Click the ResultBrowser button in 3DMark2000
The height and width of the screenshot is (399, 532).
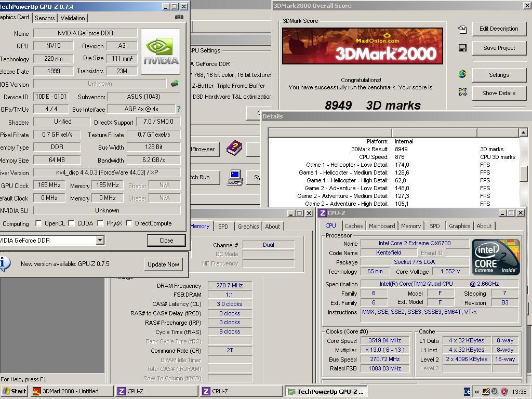pyautogui.click(x=205, y=149)
